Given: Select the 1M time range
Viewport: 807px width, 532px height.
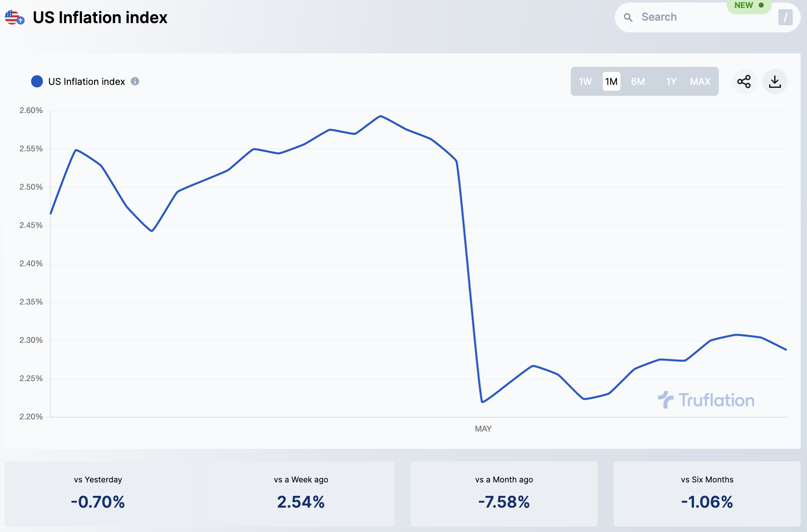Looking at the screenshot, I should (612, 82).
